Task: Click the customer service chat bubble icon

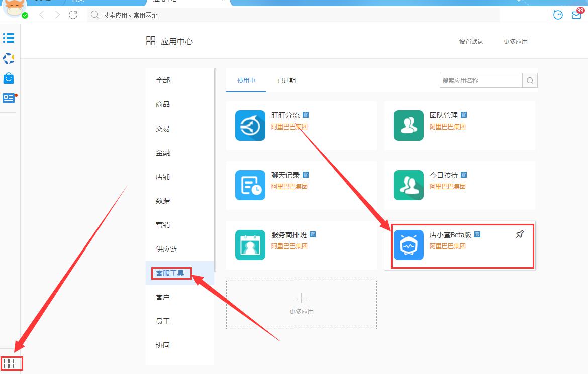Action: (x=558, y=15)
